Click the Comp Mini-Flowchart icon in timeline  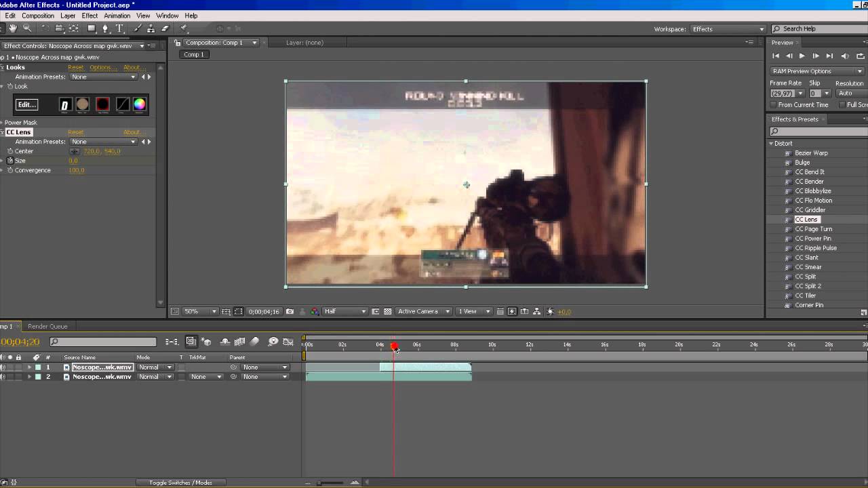[172, 342]
